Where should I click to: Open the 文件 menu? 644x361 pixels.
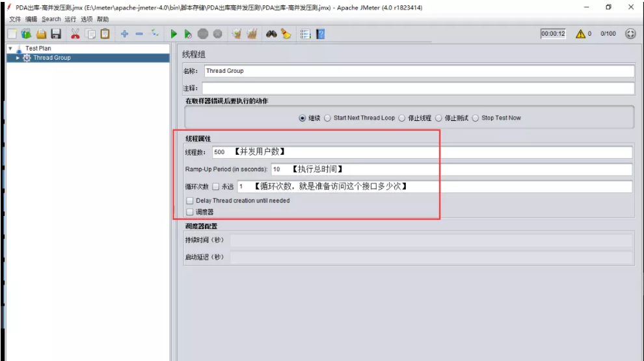click(x=15, y=20)
